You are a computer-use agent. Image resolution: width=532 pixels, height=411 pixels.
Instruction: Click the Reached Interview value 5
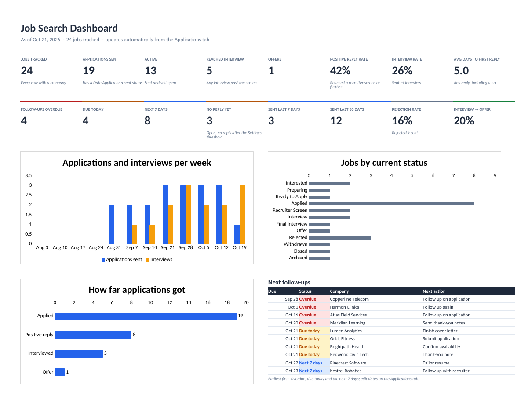[209, 71]
